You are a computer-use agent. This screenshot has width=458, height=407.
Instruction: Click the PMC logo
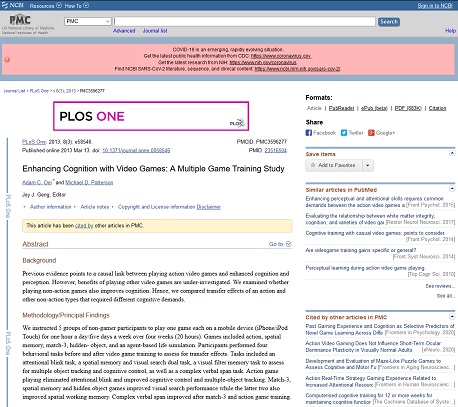20,20
